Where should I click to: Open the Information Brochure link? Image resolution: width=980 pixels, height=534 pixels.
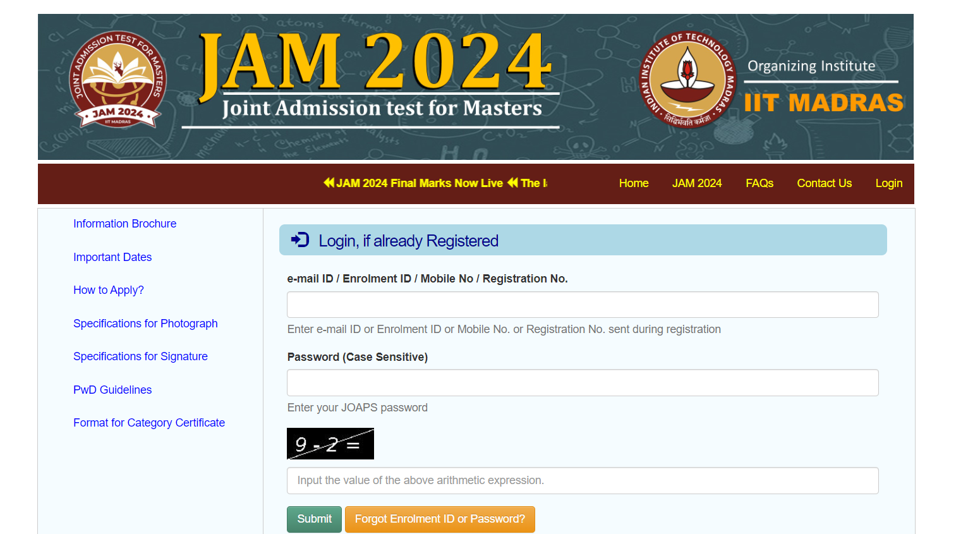(125, 224)
